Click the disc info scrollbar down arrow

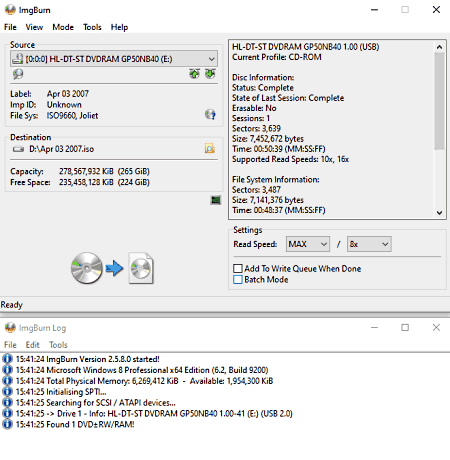439,212
